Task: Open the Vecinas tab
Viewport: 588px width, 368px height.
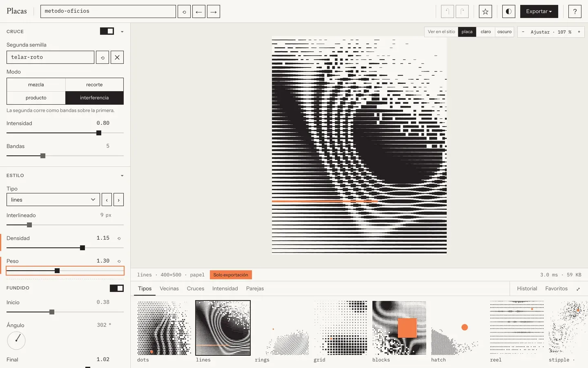Action: pos(169,289)
